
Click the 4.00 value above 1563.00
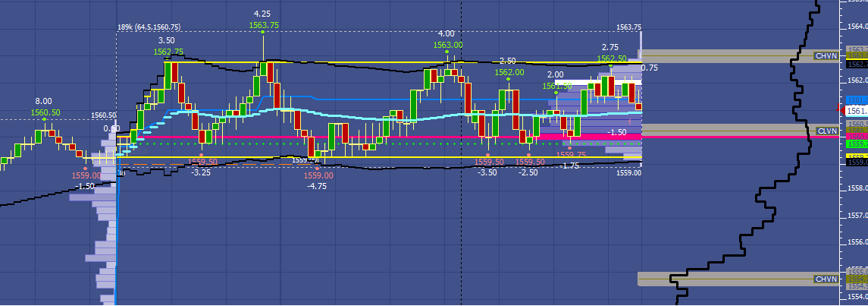coord(447,34)
